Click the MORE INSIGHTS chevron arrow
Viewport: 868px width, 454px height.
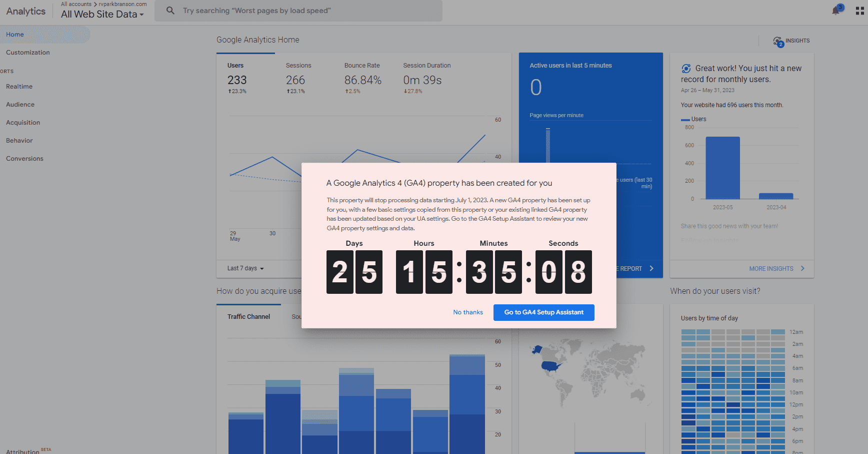[x=803, y=268]
